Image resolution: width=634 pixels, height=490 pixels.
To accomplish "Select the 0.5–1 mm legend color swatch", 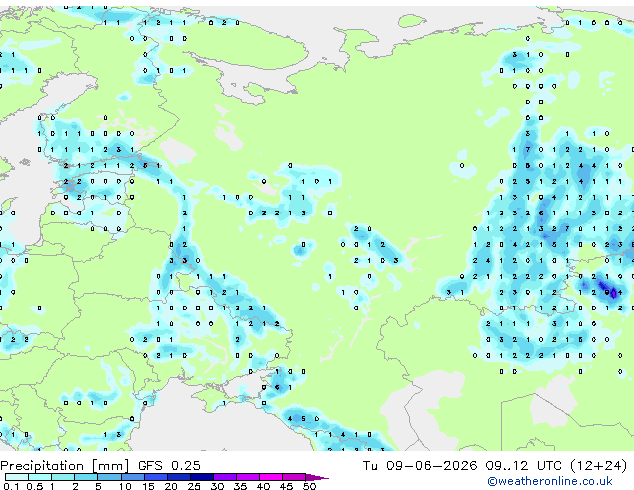I will click(x=40, y=477).
